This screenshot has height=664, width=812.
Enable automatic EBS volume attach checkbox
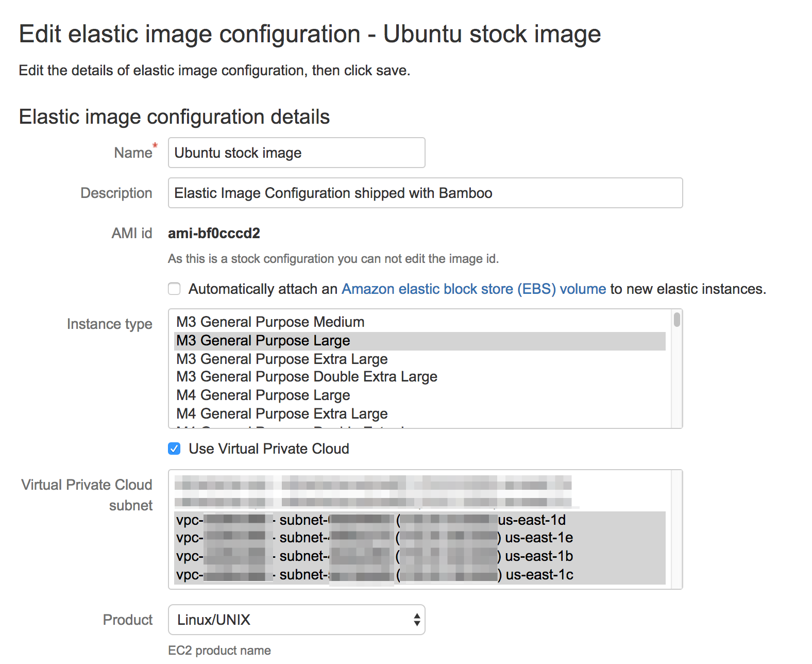tap(174, 289)
